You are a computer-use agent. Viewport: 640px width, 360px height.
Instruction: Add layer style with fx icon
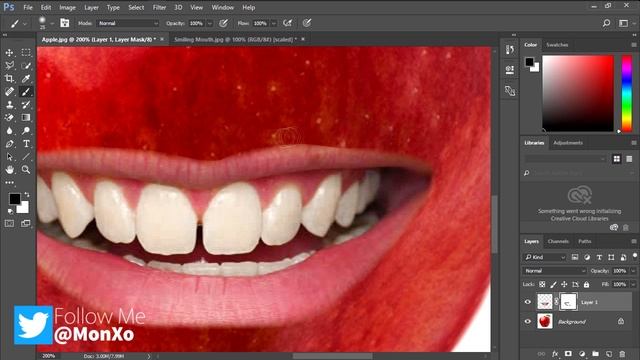point(555,354)
